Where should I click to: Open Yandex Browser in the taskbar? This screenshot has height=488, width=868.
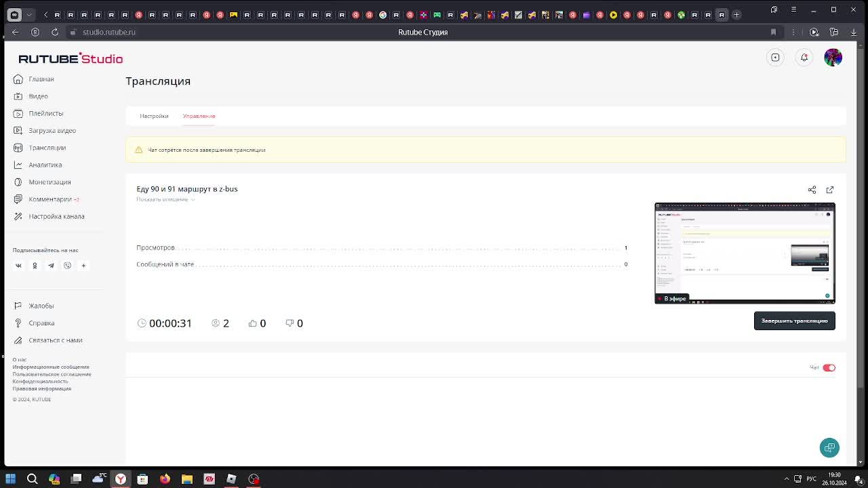tap(120, 479)
